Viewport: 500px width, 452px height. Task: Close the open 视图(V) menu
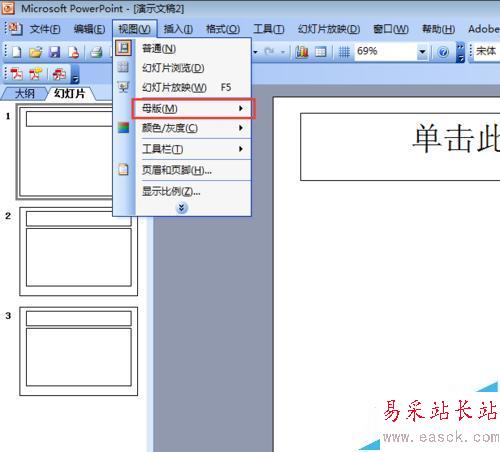click(x=135, y=29)
